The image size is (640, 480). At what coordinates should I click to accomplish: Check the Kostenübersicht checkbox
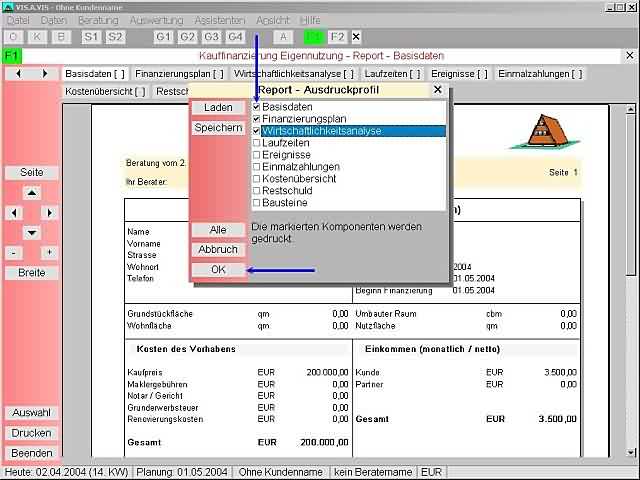pos(256,179)
